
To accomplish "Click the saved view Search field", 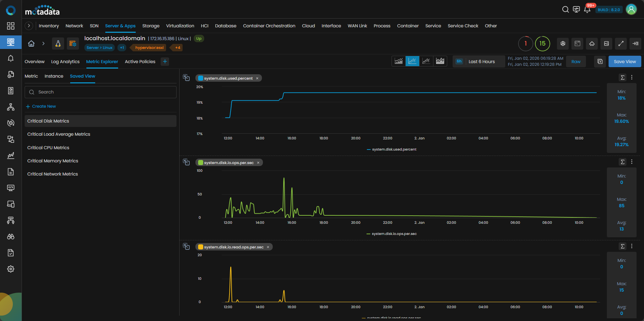I will tap(101, 92).
